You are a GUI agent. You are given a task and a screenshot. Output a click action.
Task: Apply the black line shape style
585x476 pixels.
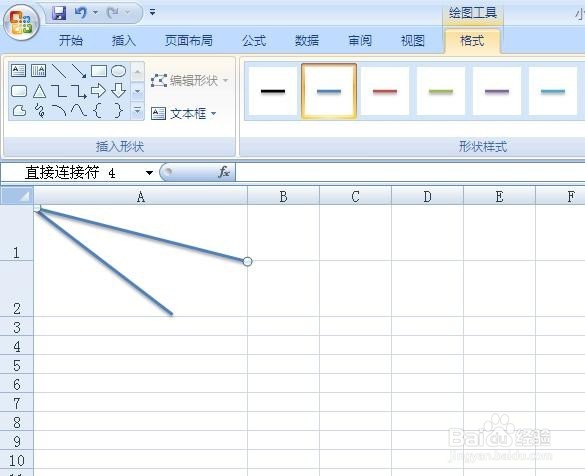[x=273, y=91]
